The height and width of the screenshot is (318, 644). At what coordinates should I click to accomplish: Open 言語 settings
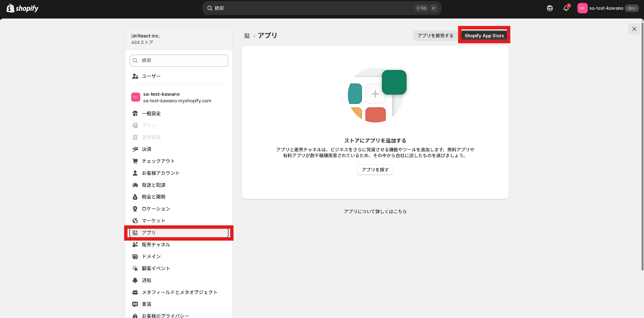coord(179,304)
